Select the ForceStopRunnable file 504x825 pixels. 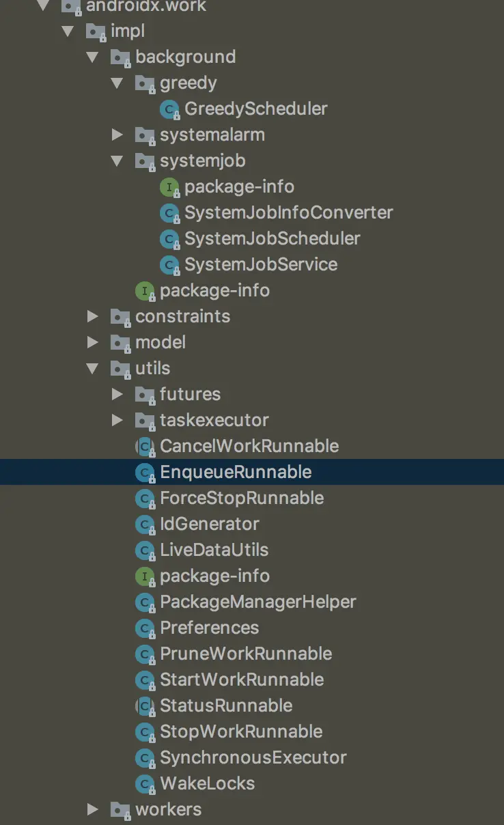point(241,499)
